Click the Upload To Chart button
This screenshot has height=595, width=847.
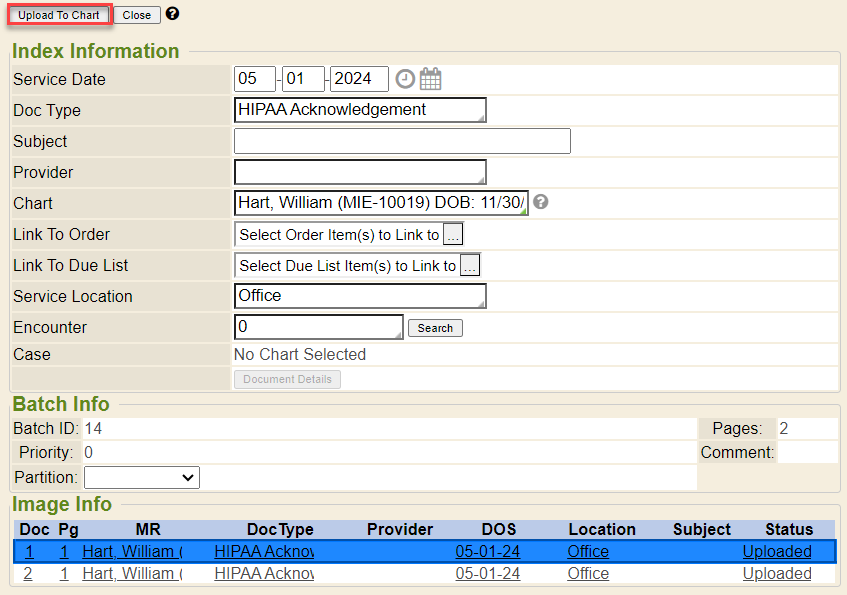click(x=58, y=15)
